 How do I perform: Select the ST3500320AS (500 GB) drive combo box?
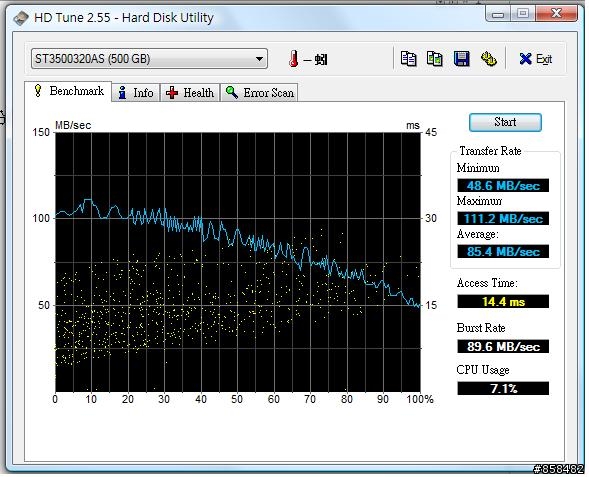pyautogui.click(x=149, y=59)
